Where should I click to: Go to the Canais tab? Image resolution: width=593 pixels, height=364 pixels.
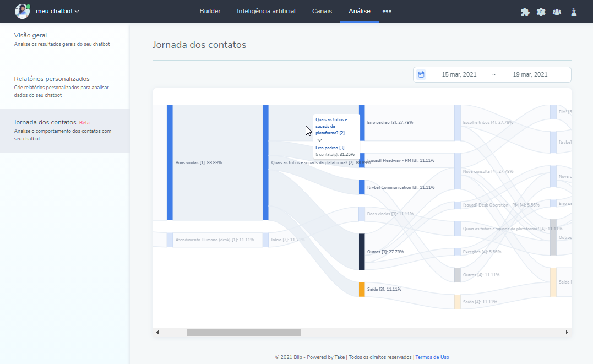point(322,11)
